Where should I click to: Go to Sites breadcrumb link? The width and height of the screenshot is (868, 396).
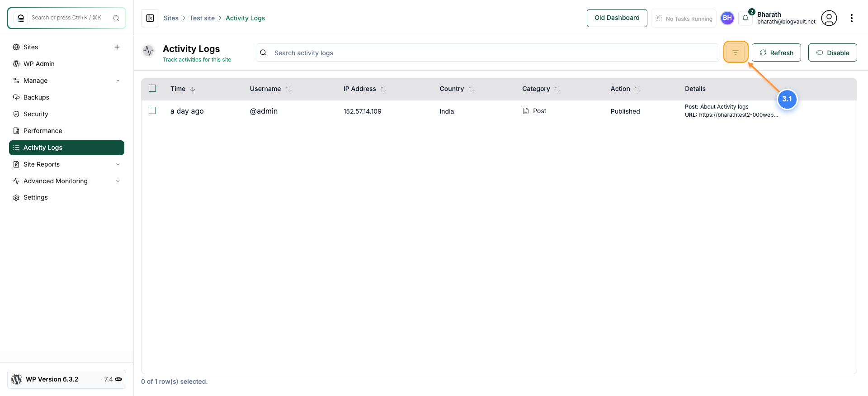tap(171, 18)
